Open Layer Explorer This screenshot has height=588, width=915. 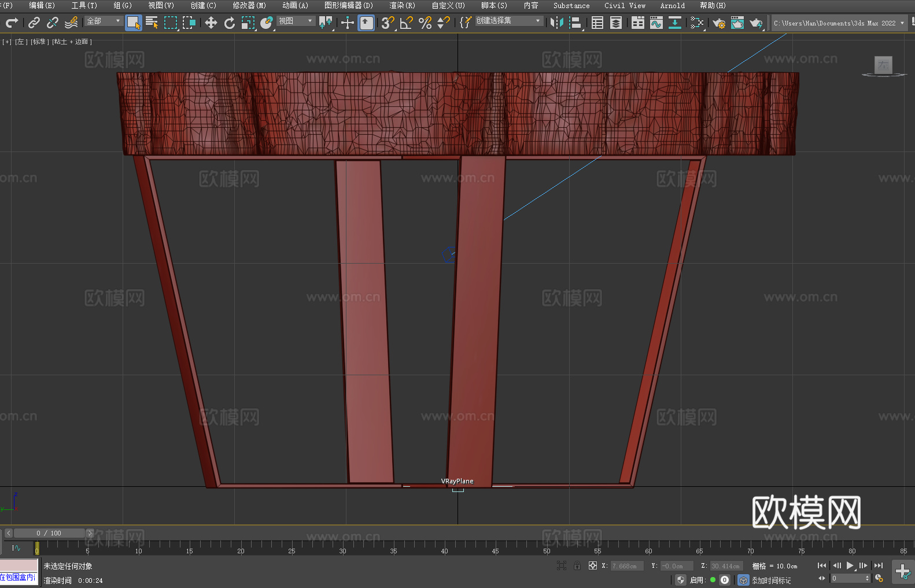[x=616, y=23]
